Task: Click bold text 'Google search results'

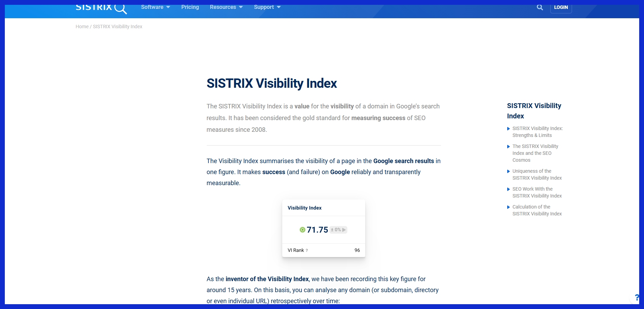Action: point(403,161)
